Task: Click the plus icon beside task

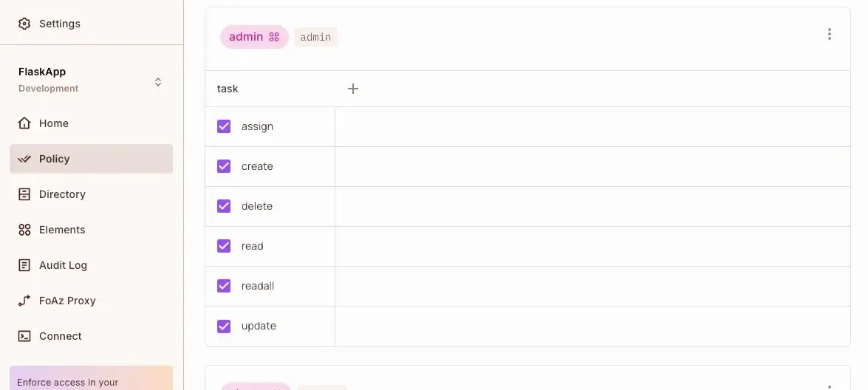Action: click(353, 89)
